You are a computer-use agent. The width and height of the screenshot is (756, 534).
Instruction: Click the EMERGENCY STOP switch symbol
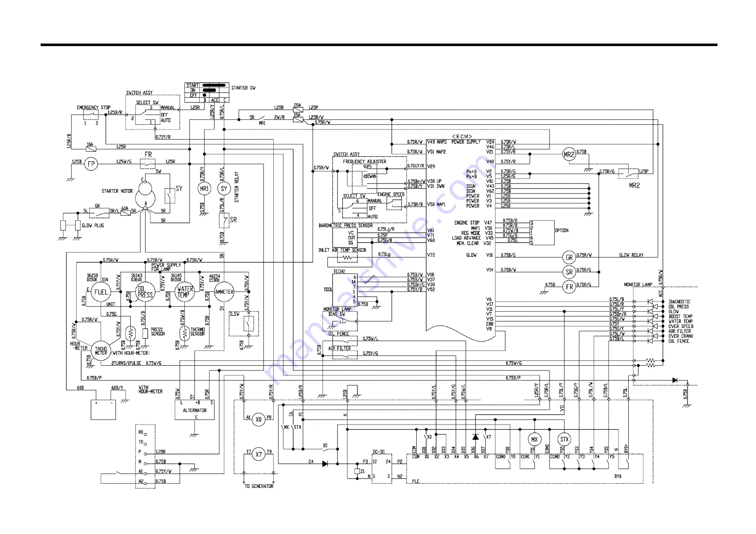pyautogui.click(x=91, y=114)
